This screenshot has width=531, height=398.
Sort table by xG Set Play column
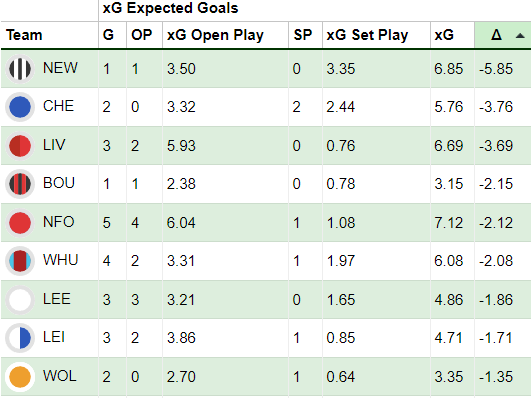coord(367,35)
